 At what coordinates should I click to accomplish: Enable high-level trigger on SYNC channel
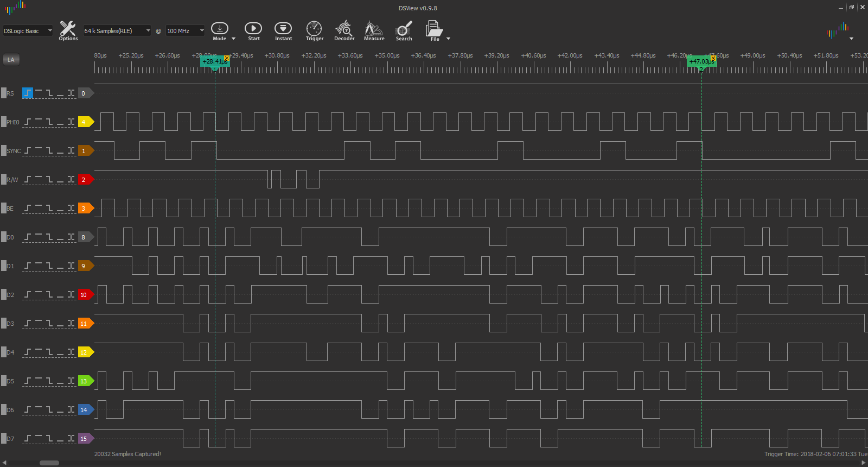click(39, 151)
